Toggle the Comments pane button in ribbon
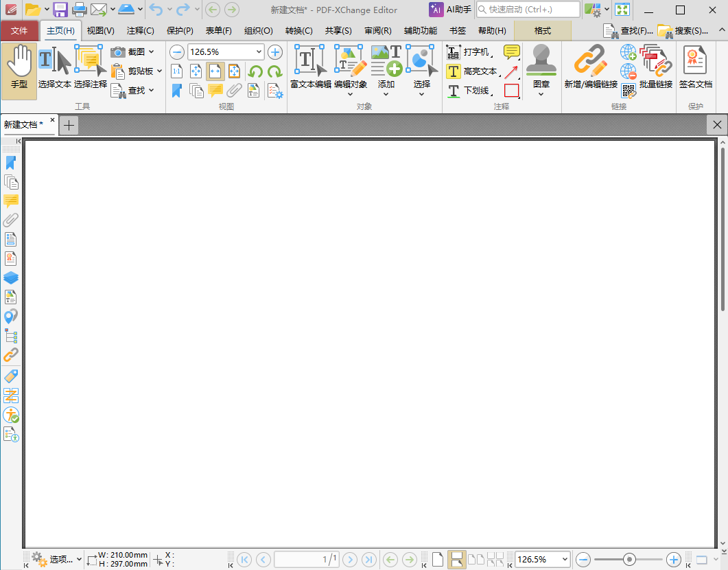 click(x=215, y=91)
